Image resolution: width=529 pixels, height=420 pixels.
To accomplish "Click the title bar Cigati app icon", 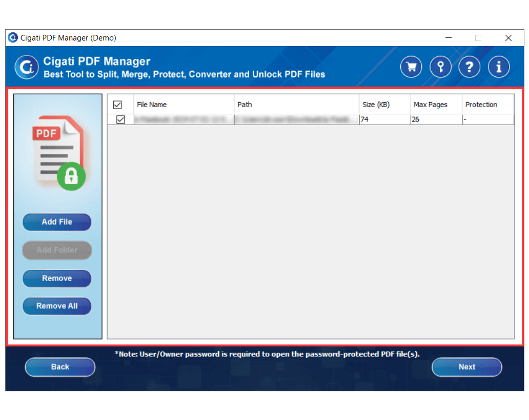I will point(13,37).
